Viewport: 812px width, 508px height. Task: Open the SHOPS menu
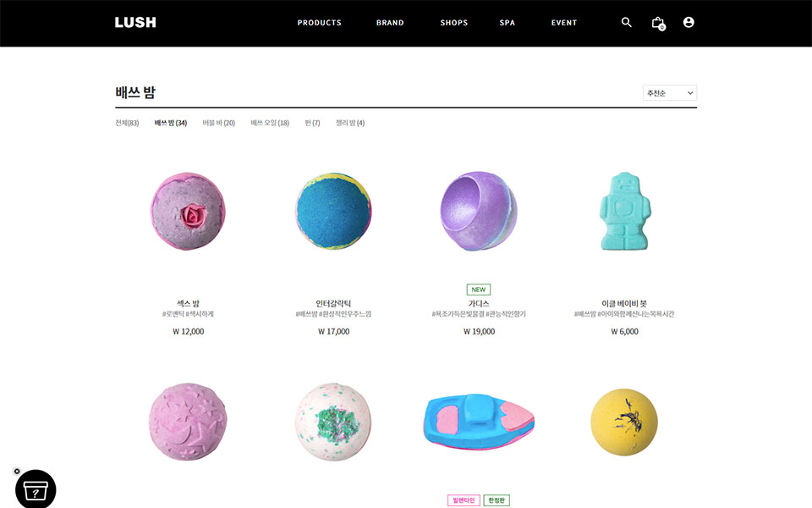click(x=453, y=23)
